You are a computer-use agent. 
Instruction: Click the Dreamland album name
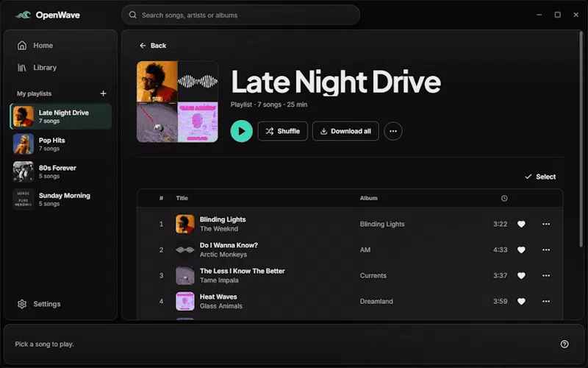[x=376, y=301]
